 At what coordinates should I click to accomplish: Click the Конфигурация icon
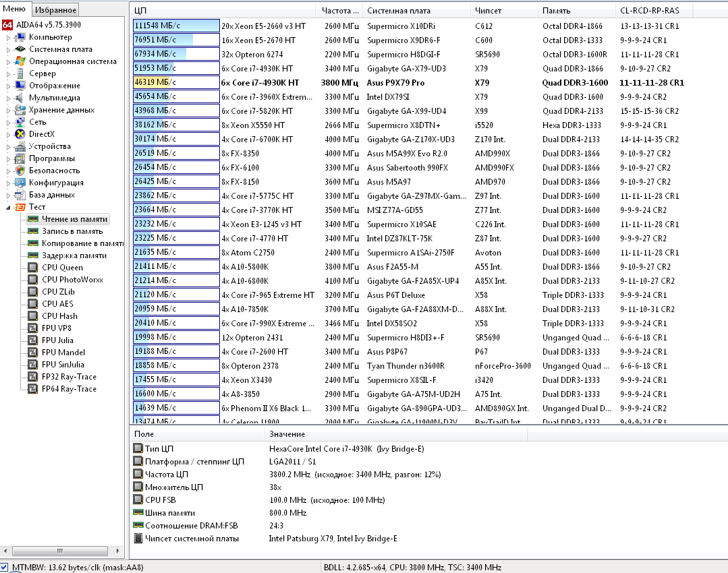click(x=20, y=182)
